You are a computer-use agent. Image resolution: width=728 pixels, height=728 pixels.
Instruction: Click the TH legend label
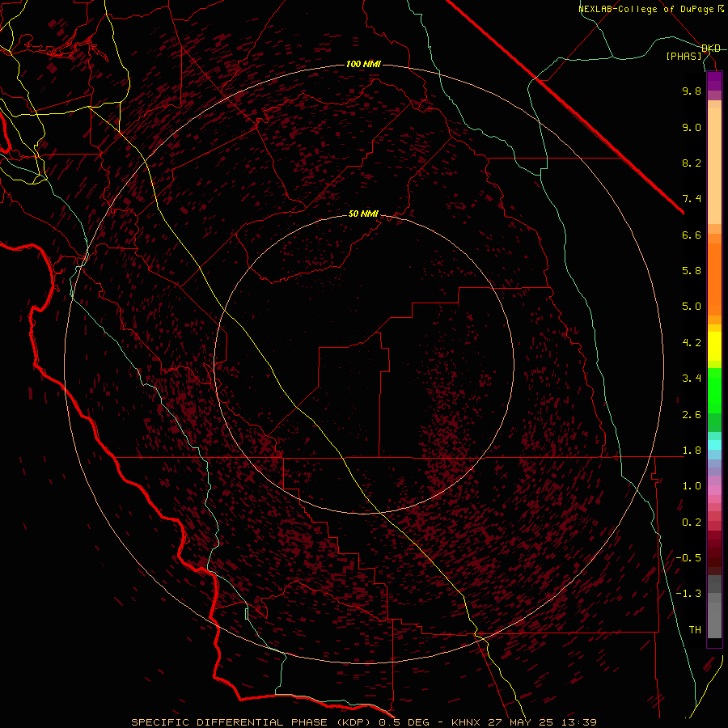tap(695, 630)
